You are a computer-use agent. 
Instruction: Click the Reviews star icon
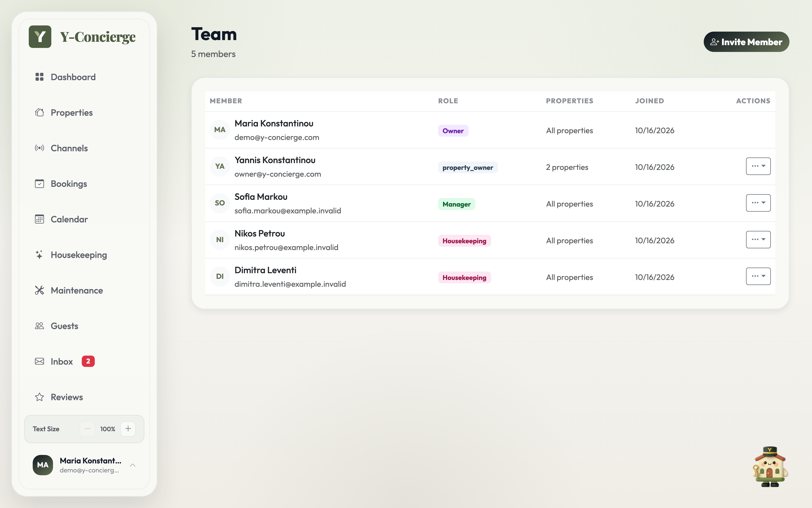tap(40, 397)
